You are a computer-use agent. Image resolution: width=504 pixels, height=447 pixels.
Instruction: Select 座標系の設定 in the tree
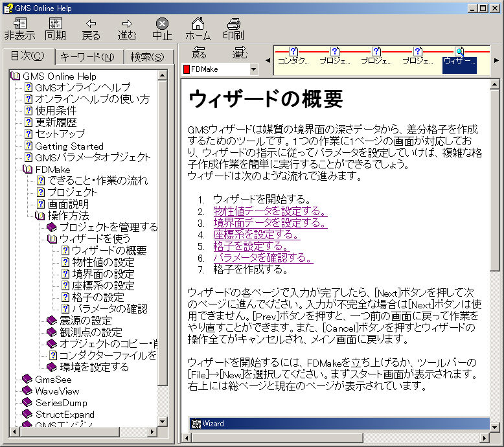coord(103,285)
